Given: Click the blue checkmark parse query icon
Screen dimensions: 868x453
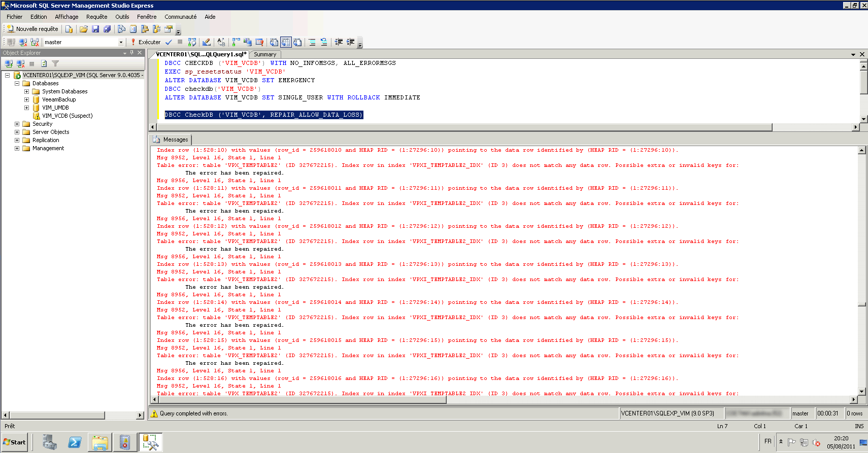Looking at the screenshot, I should [x=169, y=42].
